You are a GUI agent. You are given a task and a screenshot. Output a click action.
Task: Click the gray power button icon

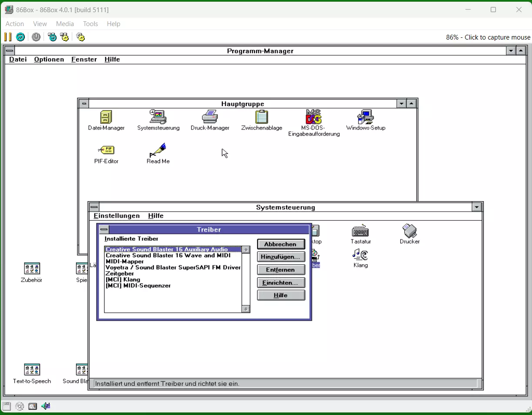click(x=36, y=37)
